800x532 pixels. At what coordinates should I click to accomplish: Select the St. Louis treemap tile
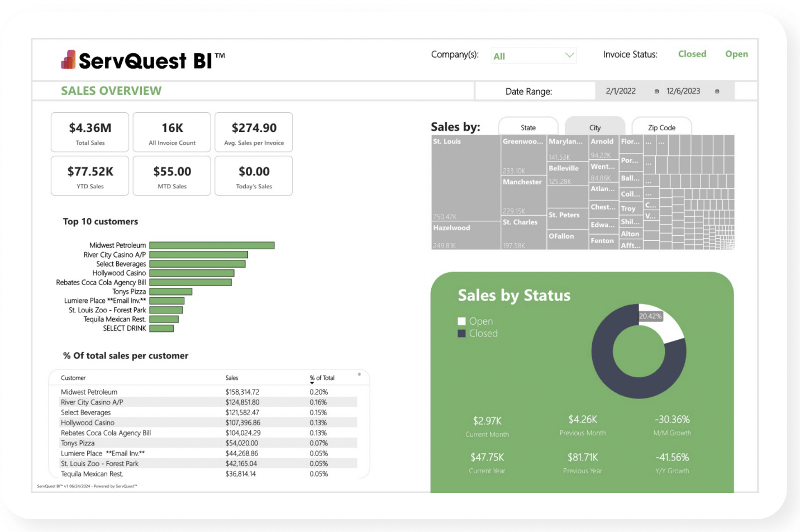466,179
